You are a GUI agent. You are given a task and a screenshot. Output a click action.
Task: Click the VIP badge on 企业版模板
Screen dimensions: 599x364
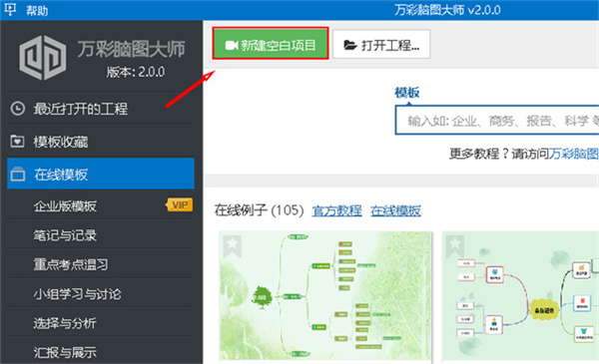coord(179,205)
